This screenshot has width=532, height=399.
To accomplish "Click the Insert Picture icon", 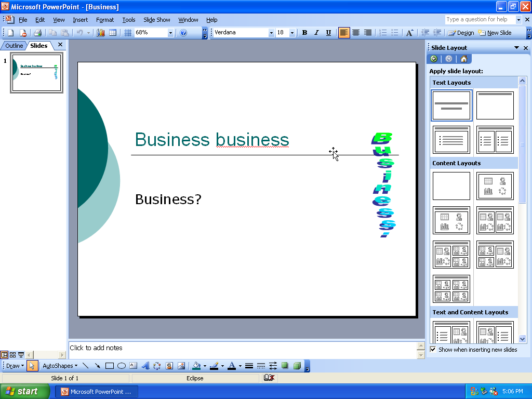I will click(x=181, y=366).
